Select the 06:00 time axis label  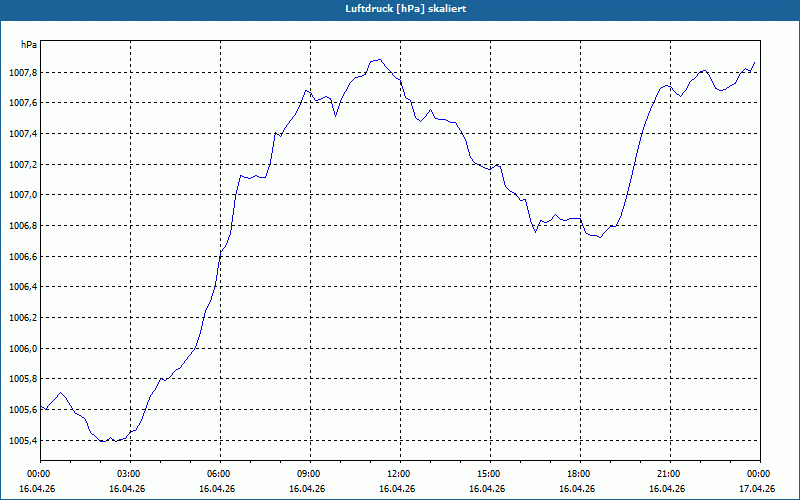tap(217, 474)
